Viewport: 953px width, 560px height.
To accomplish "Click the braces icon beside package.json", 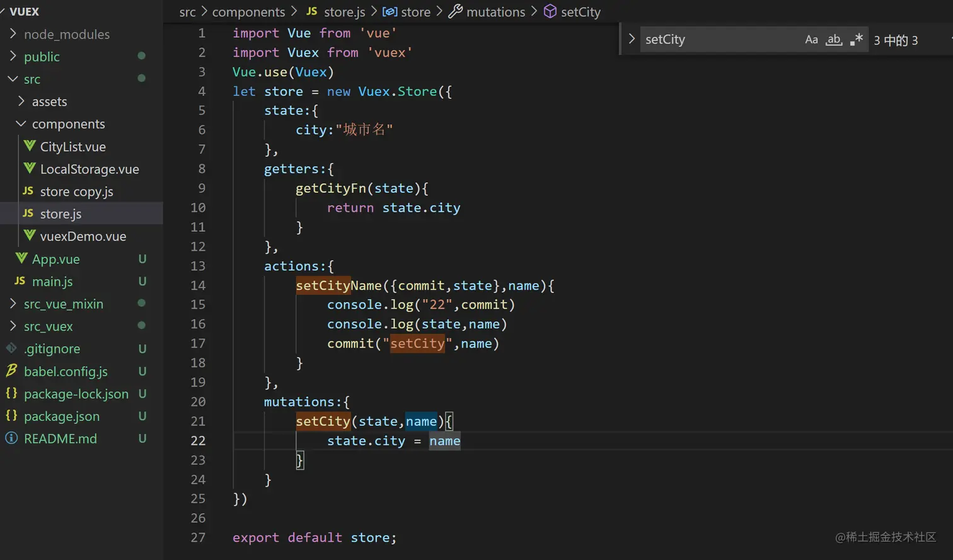I will [x=11, y=416].
